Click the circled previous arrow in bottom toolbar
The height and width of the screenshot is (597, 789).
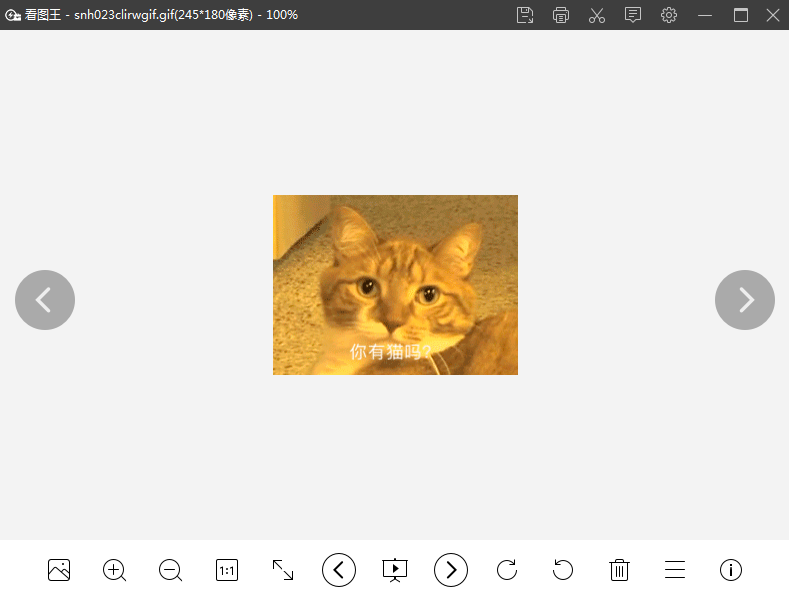click(339, 570)
